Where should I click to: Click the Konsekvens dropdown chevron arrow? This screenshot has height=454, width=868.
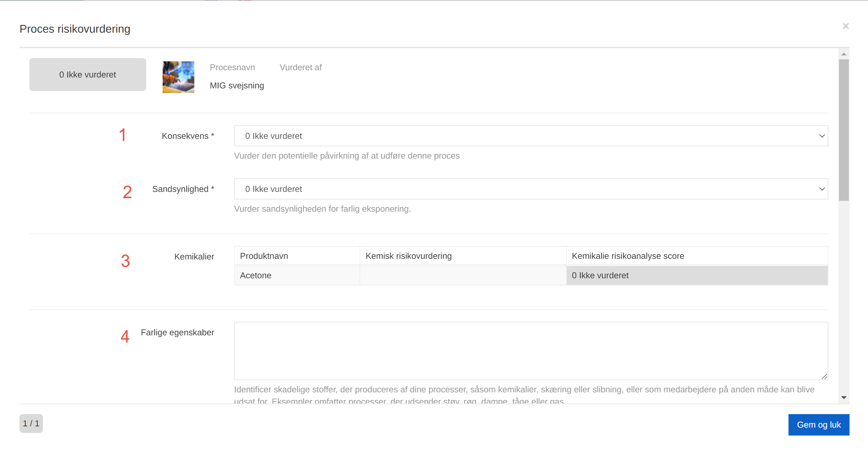pyautogui.click(x=821, y=136)
